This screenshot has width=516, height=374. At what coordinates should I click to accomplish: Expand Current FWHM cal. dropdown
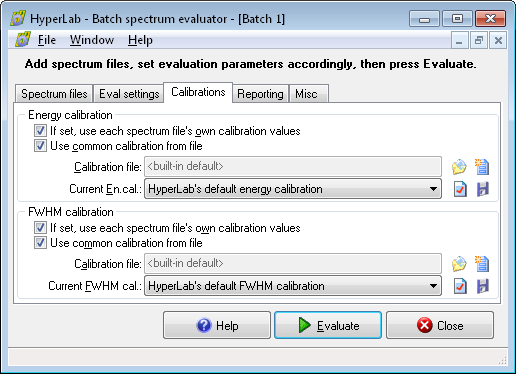pos(293,286)
